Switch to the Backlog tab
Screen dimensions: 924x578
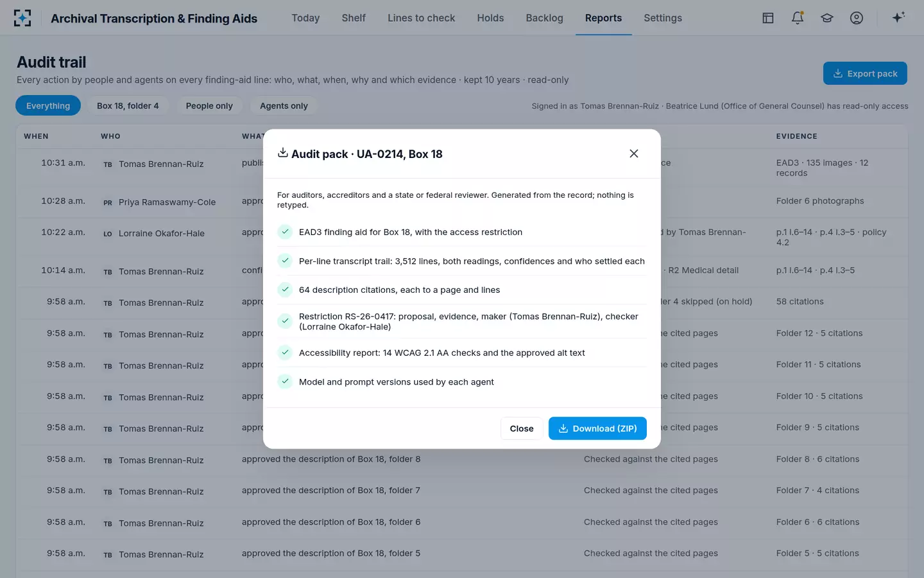(x=544, y=18)
